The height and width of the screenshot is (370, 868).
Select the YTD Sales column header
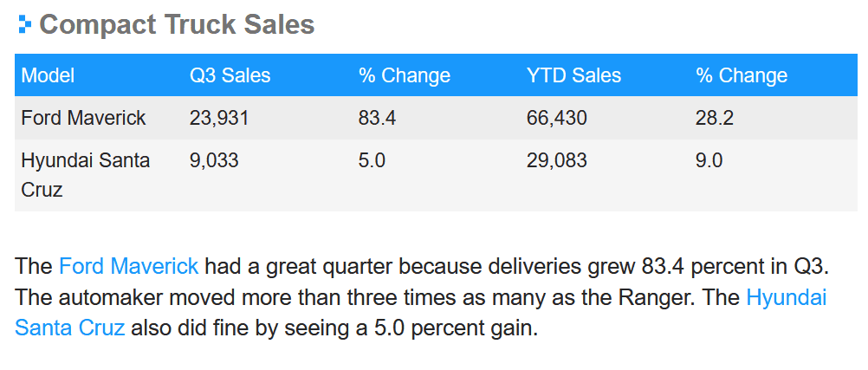pyautogui.click(x=573, y=75)
